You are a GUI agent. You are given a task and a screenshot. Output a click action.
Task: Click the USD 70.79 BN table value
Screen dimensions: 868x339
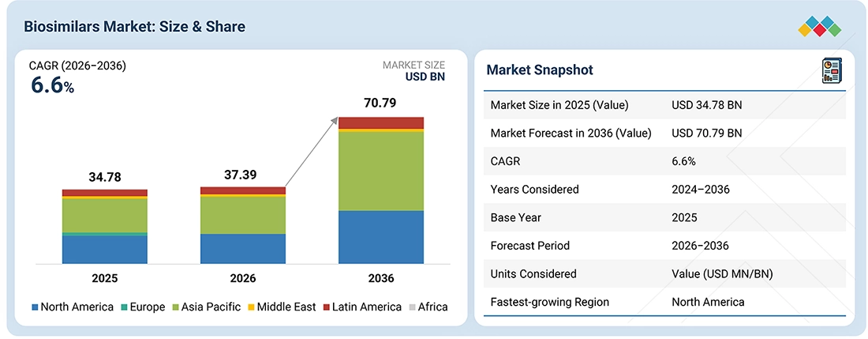[707, 133]
